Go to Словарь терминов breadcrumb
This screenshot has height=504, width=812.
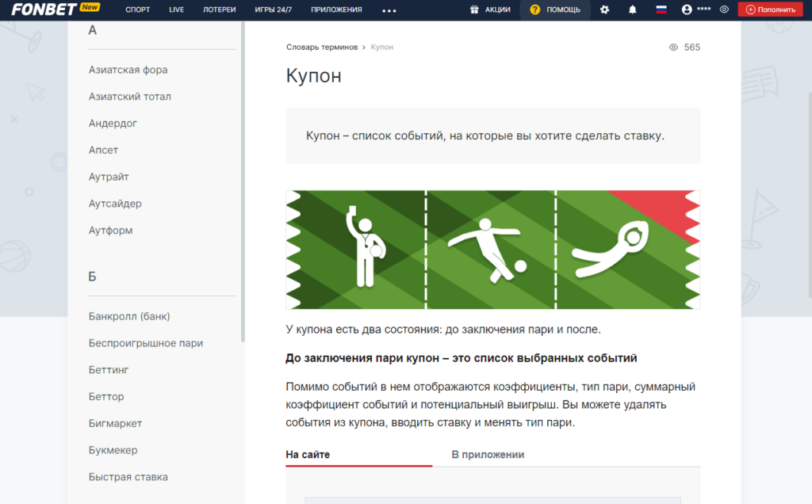(322, 47)
